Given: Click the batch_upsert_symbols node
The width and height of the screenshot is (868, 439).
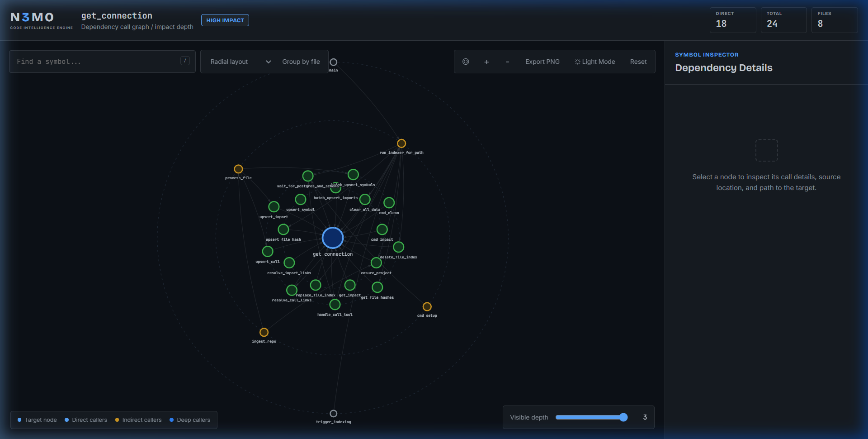Looking at the screenshot, I should tap(354, 174).
